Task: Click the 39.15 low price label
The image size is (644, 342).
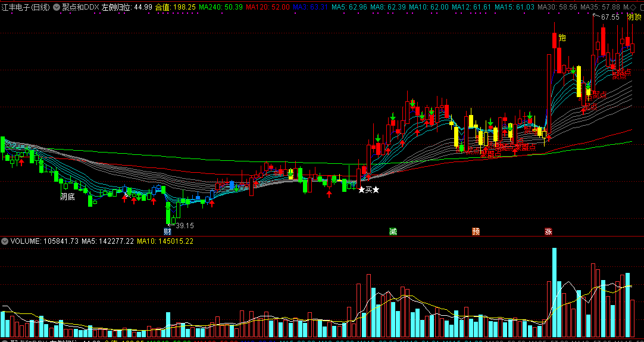Action: (185, 226)
